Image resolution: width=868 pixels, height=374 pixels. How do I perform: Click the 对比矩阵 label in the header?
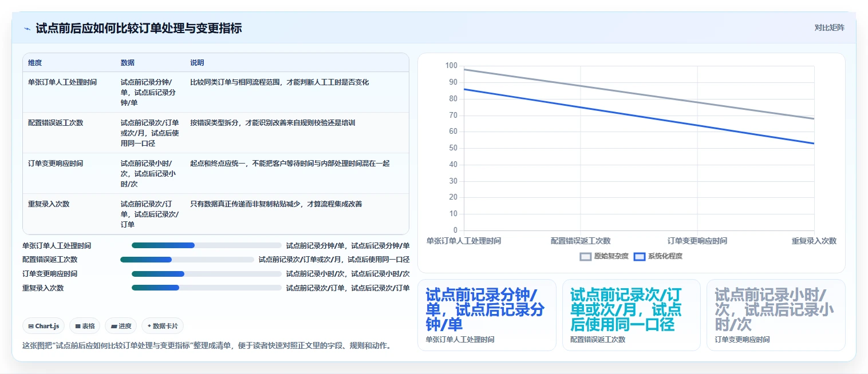829,27
